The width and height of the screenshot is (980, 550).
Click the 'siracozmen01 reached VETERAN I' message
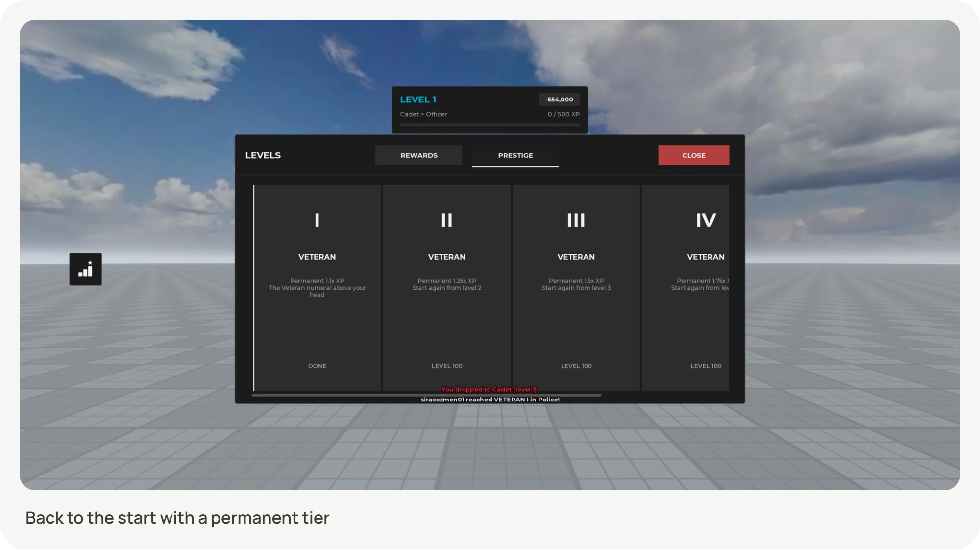490,400
